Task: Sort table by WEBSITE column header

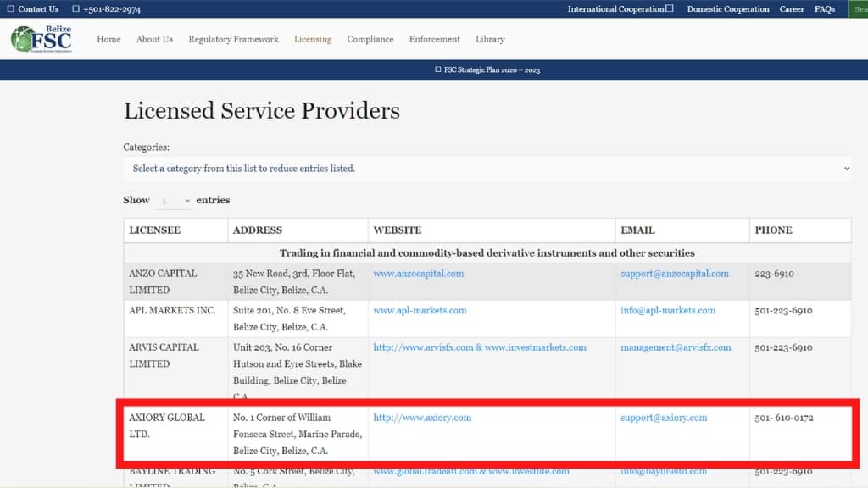Action: 492,230
